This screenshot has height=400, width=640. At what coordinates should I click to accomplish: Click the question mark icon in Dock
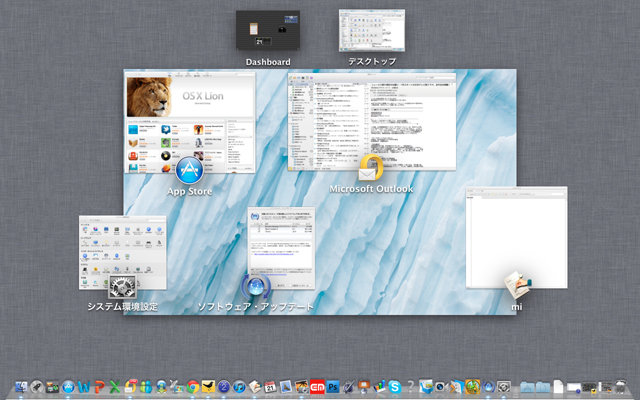click(x=410, y=387)
